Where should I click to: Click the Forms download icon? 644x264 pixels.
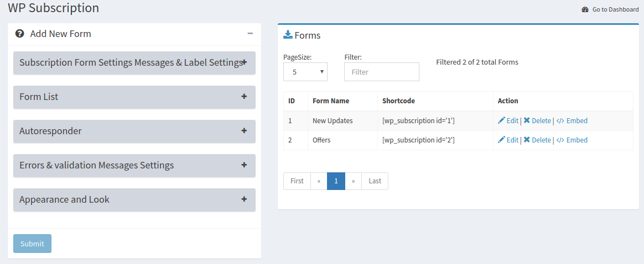[288, 35]
